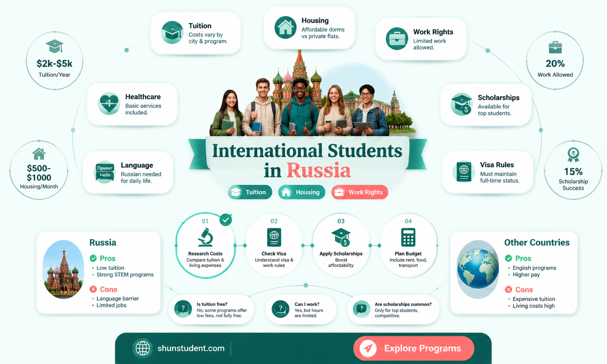This screenshot has height=364, width=607.
Task: Click scholarship cap icon in Apply Scholarships step
Action: click(341, 237)
